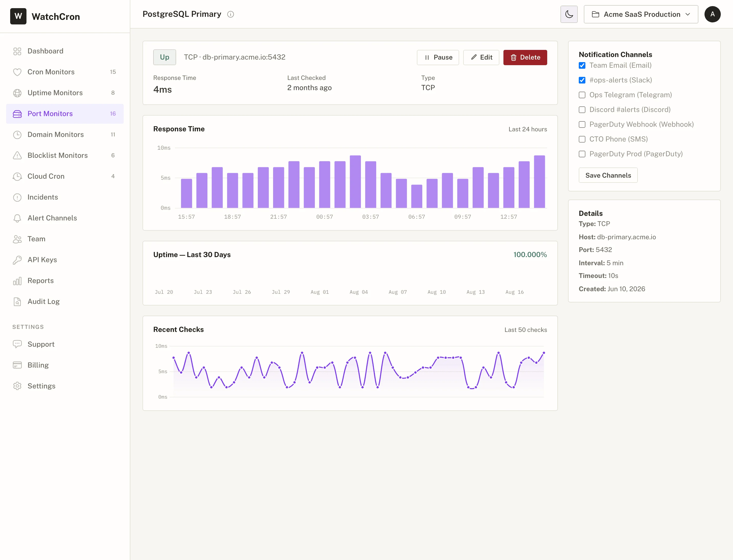Open API Keys page
This screenshot has width=733, height=560.
click(65, 260)
